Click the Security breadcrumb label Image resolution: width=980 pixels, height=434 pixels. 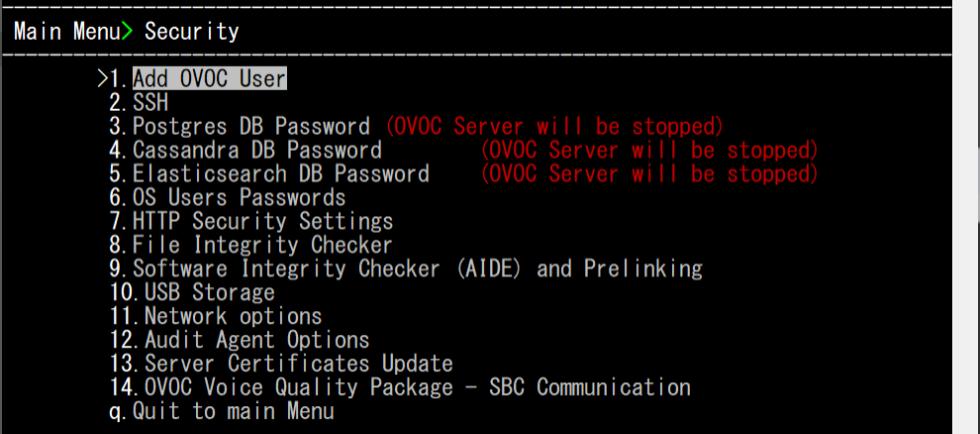click(192, 31)
